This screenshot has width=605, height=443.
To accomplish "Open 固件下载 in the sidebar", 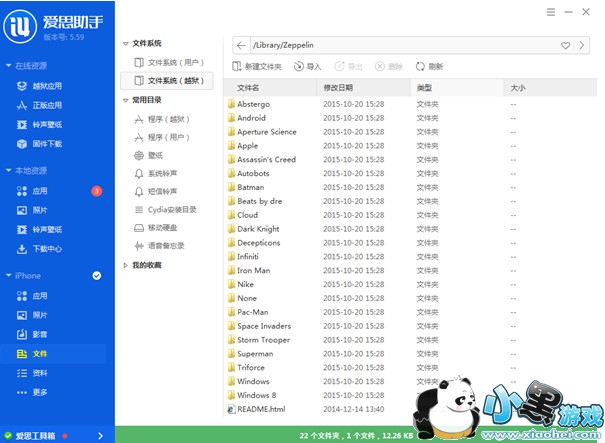I will (39, 144).
